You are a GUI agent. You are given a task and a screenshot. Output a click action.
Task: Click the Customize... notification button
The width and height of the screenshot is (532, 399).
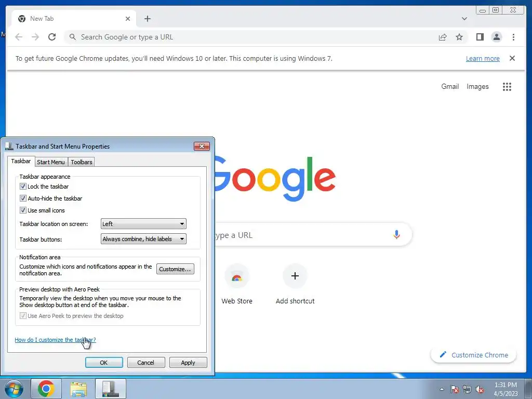[175, 269]
